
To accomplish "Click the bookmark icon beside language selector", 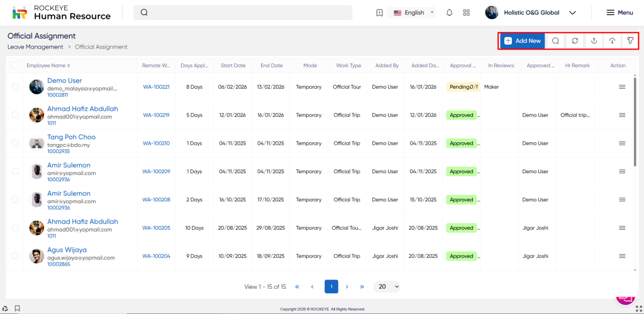I will point(379,13).
